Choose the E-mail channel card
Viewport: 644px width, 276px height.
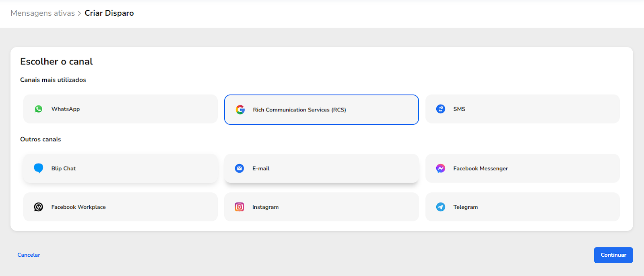(x=321, y=168)
